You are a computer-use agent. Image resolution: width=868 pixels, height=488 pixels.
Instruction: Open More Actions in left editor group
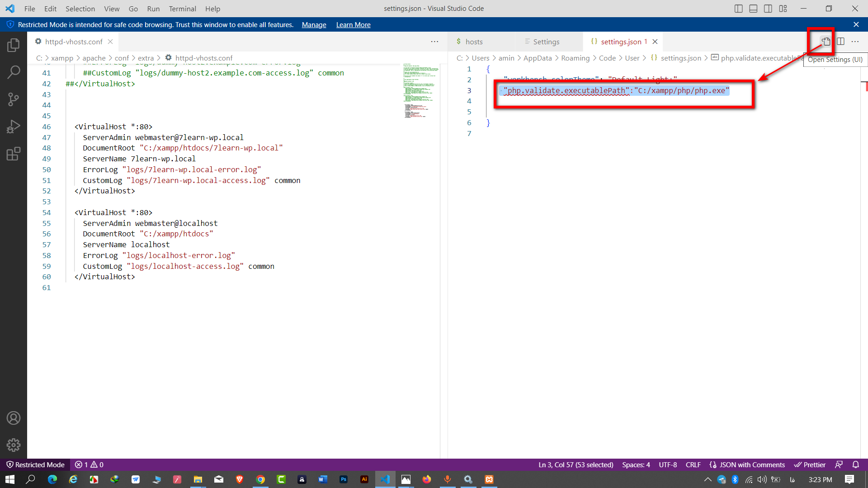[434, 42]
